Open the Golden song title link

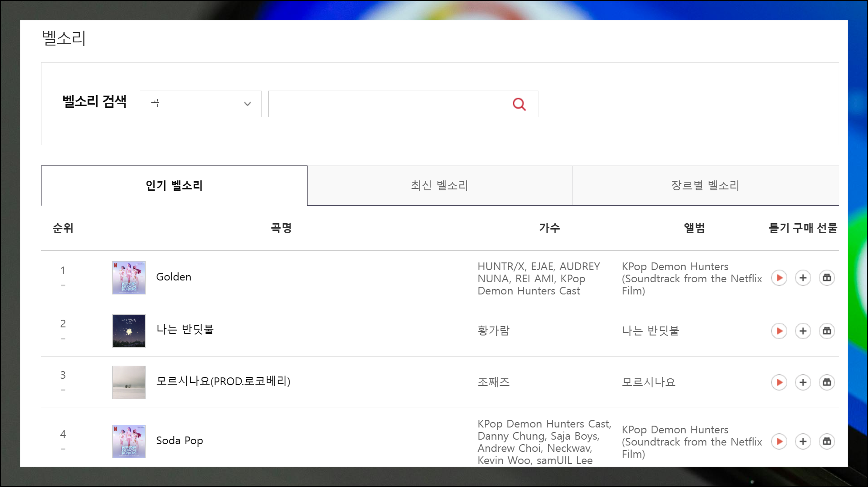coord(174,277)
